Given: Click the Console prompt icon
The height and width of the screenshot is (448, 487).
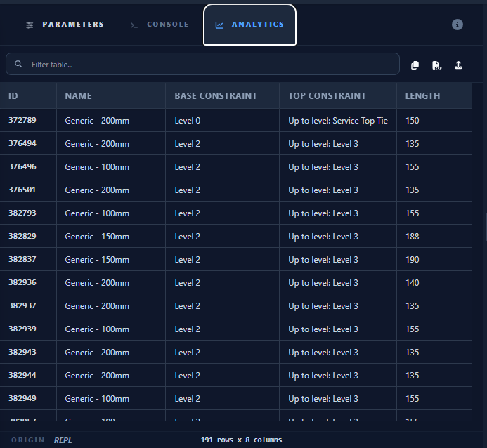Looking at the screenshot, I should [x=134, y=25].
